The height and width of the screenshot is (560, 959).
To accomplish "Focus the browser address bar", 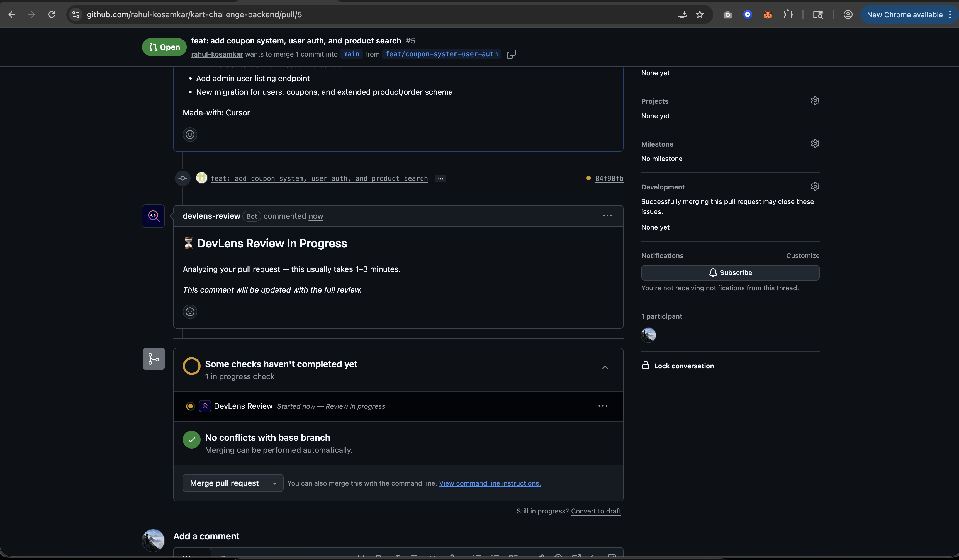I will [377, 14].
